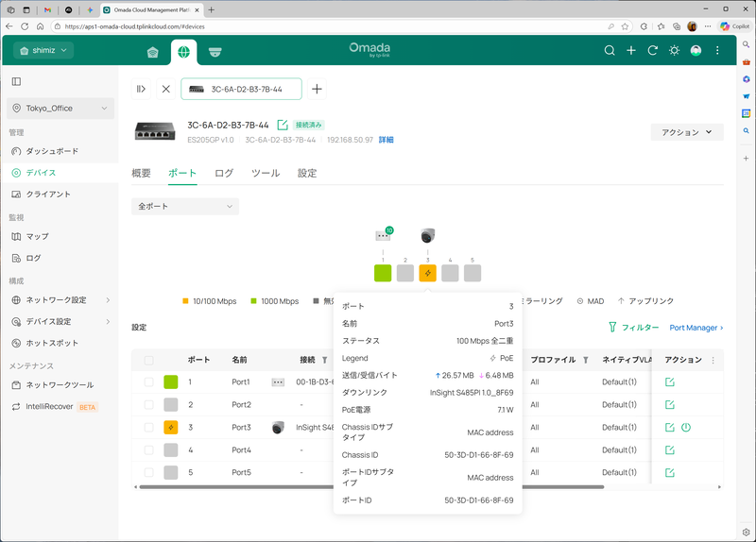
Task: Open the camera surveillance icon in header
Action: [x=215, y=52]
